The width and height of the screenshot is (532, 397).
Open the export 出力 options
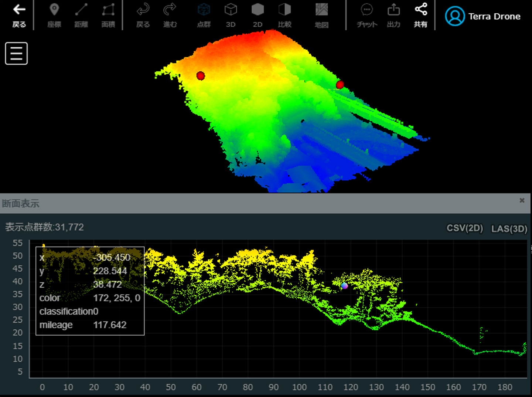tap(393, 16)
